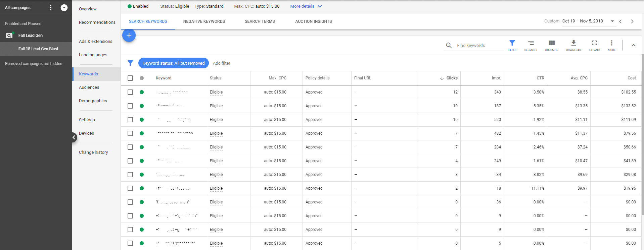Click the Find keywords search field
The height and width of the screenshot is (250, 644).
[x=478, y=46]
